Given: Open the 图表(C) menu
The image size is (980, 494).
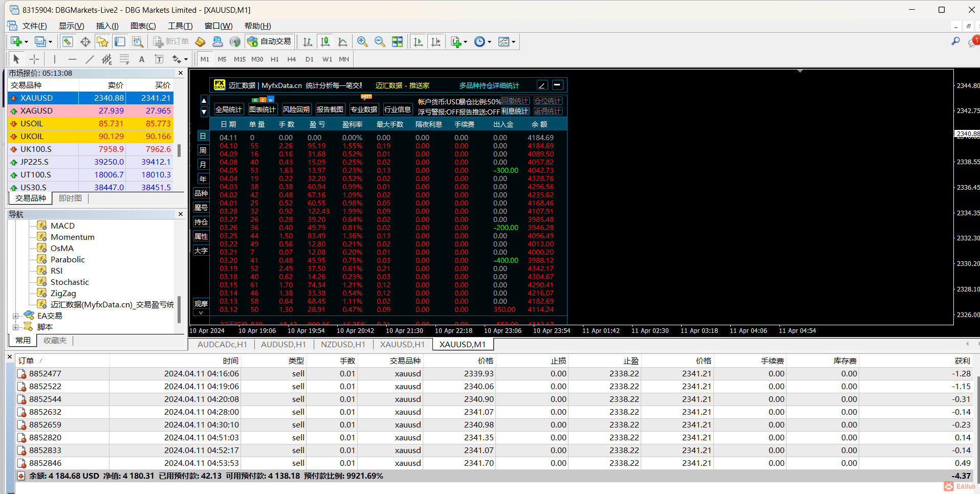Looking at the screenshot, I should [143, 26].
